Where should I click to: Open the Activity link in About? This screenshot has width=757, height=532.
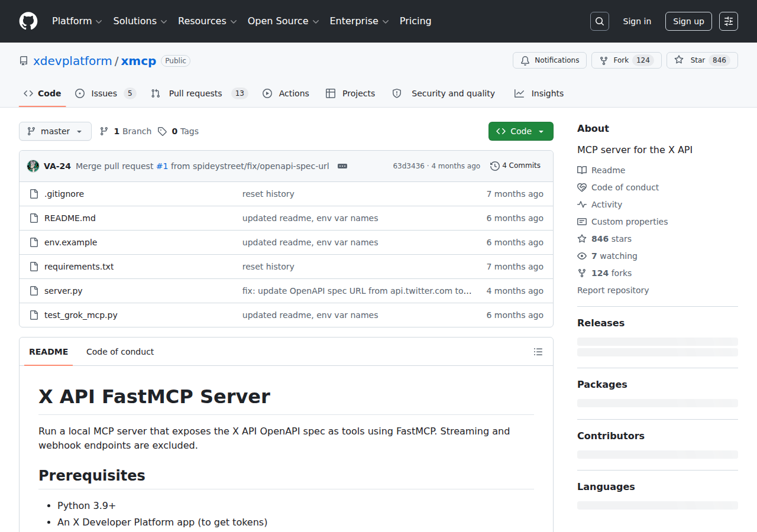(600, 205)
